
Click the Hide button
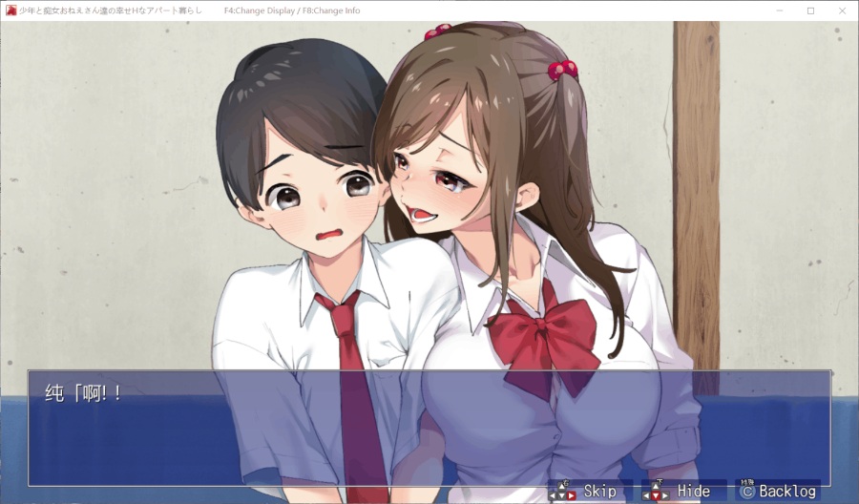point(683,491)
